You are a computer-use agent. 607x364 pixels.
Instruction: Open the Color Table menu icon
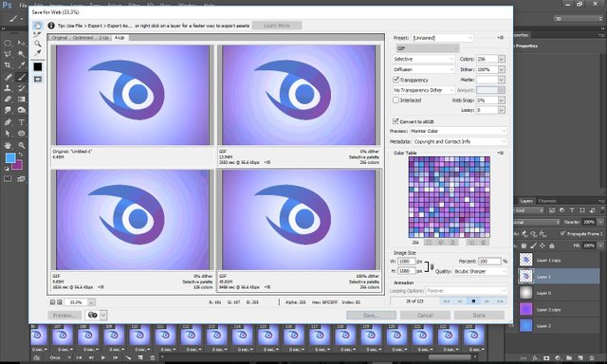coord(500,153)
